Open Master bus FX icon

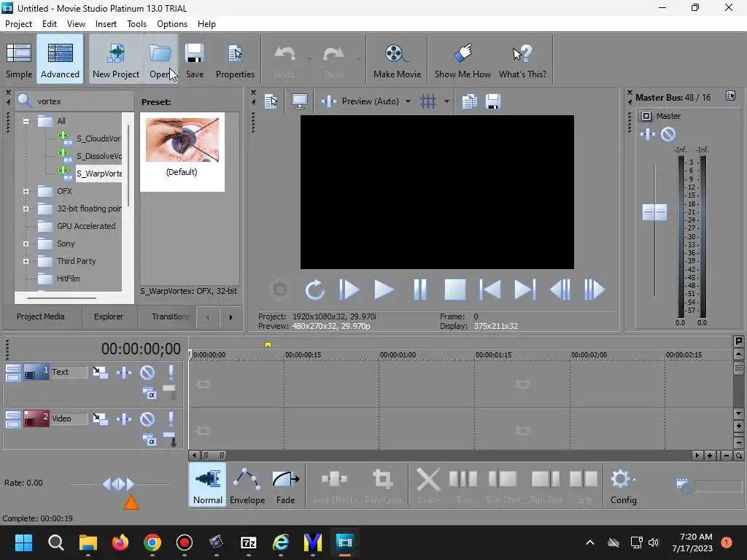click(x=648, y=134)
